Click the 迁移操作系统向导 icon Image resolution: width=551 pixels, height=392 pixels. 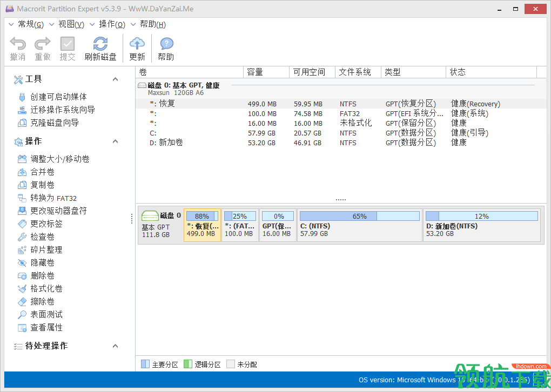coord(22,110)
